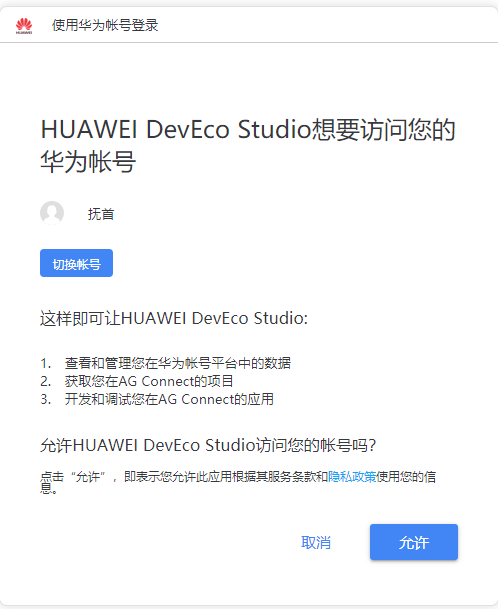Click list number 2. before 获取您在AG Connect
This screenshot has height=609, width=498.
coord(45,381)
